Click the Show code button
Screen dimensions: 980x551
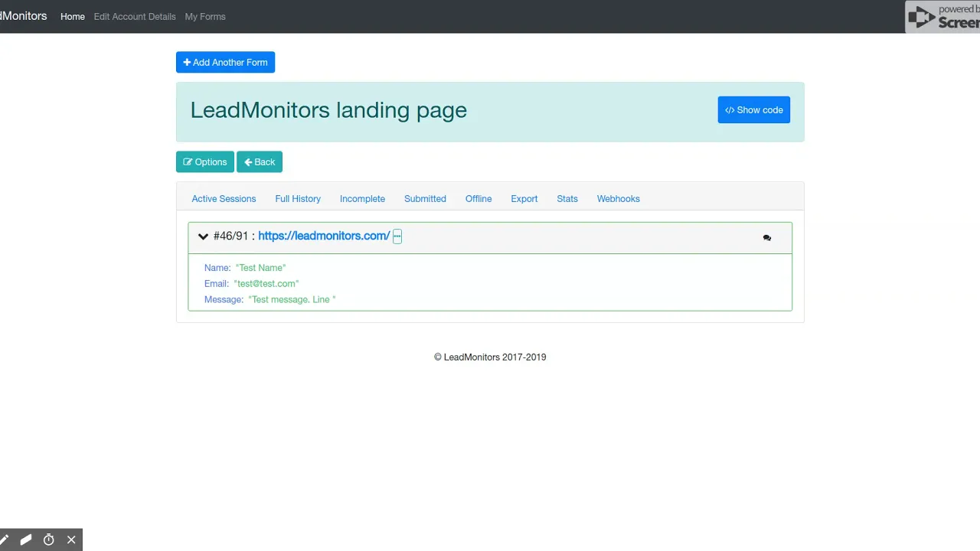(753, 110)
